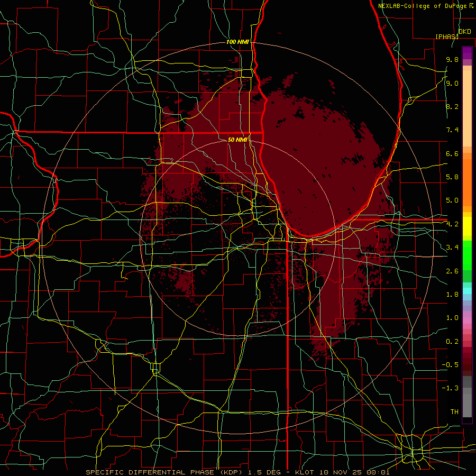Click the 5.8 scale value

point(452,177)
